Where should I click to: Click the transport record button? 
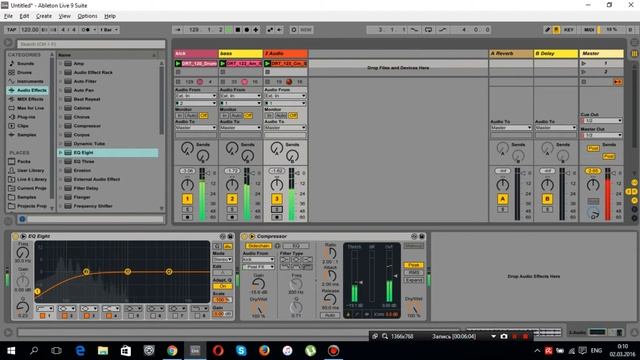pyautogui.click(x=247, y=30)
